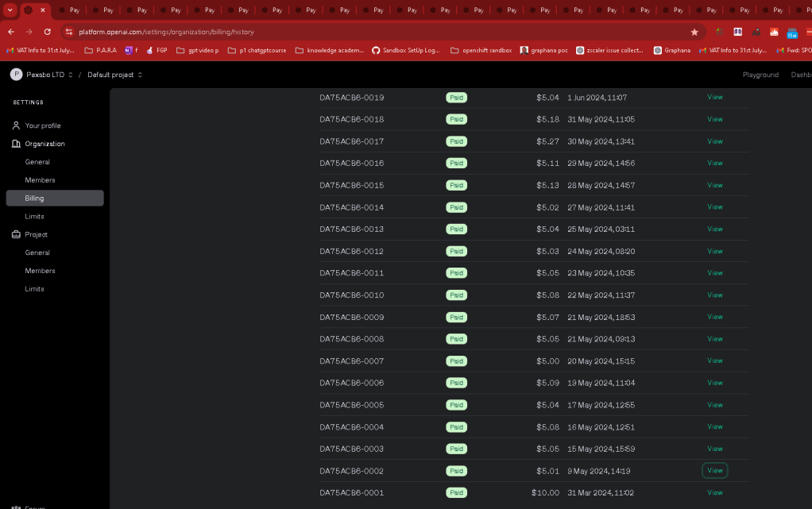The width and height of the screenshot is (812, 509).
Task: Click the $5.27 amount cell
Action: [x=547, y=141]
